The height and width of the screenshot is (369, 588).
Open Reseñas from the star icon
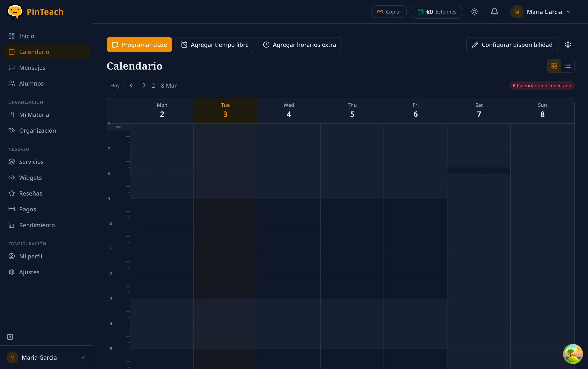pyautogui.click(x=31, y=193)
